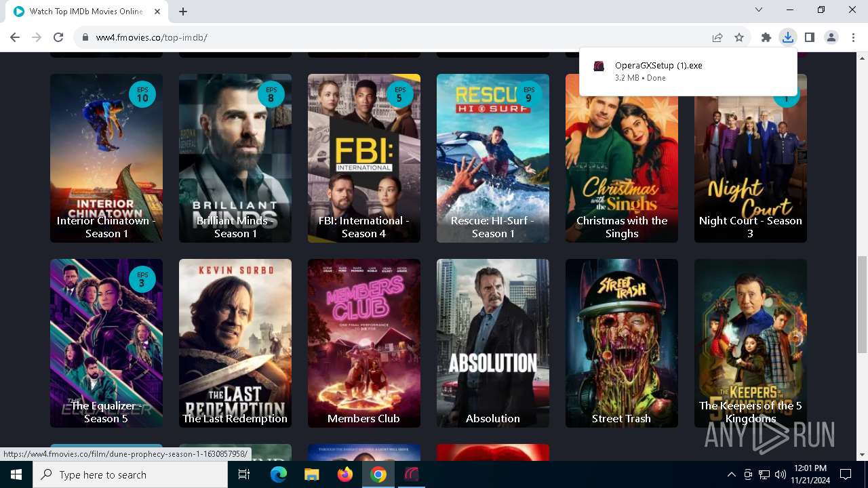Share this page icon in address bar
This screenshot has width=868, height=488.
(x=717, y=37)
